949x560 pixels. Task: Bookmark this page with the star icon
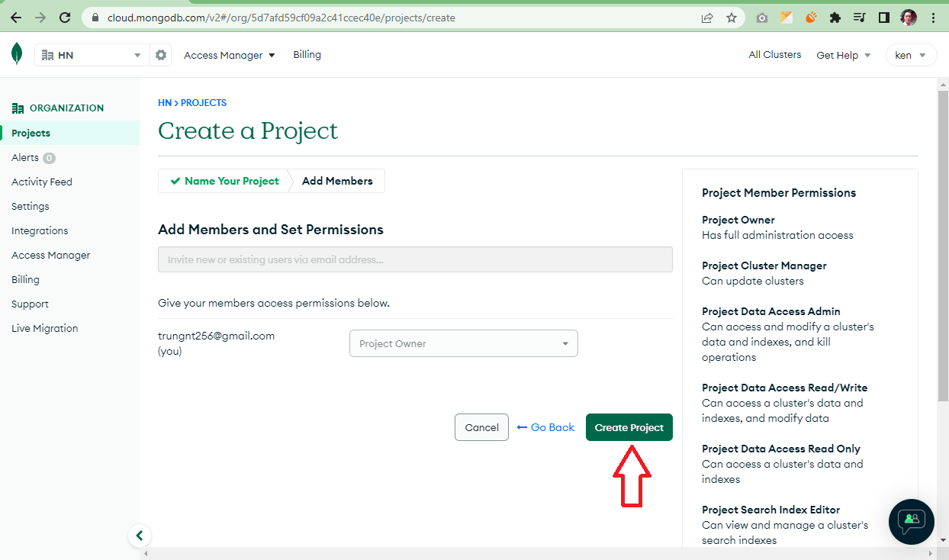click(732, 16)
